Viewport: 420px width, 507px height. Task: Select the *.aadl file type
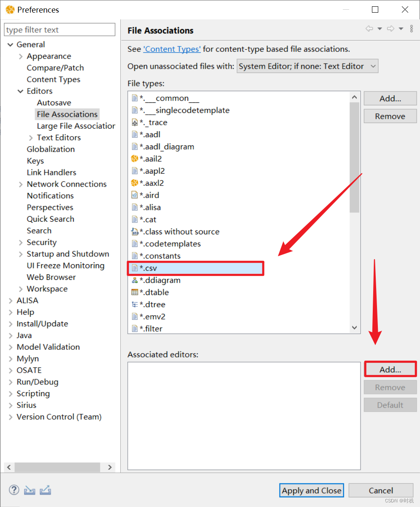150,134
